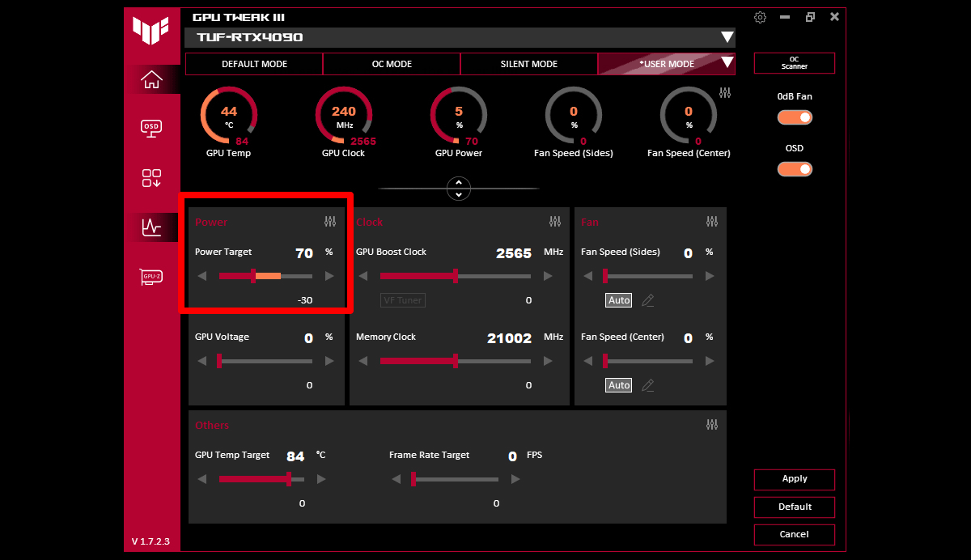Image resolution: width=971 pixels, height=560 pixels.
Task: Switch to SILENT MODE tab
Action: [529, 64]
